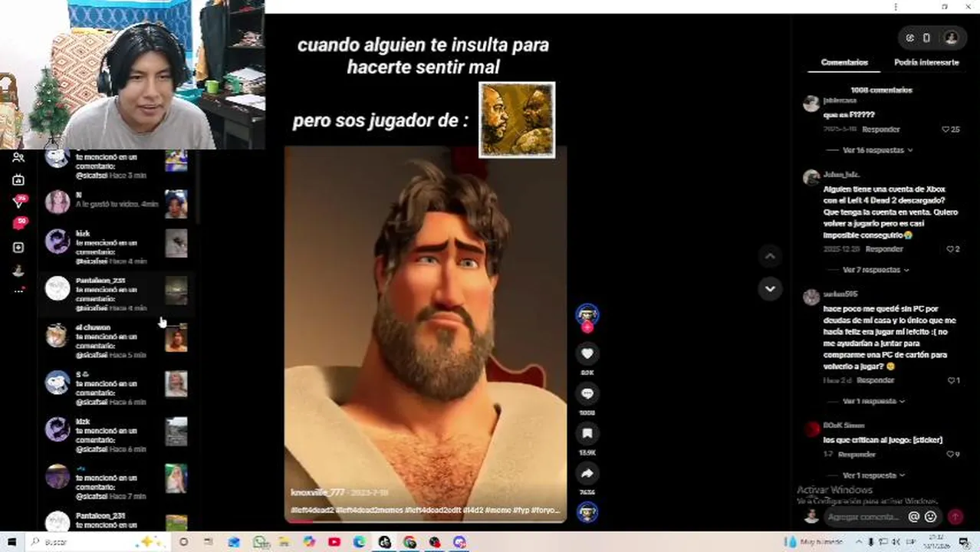
Task: Reply to the 'que es F1????' comment
Action: (880, 130)
